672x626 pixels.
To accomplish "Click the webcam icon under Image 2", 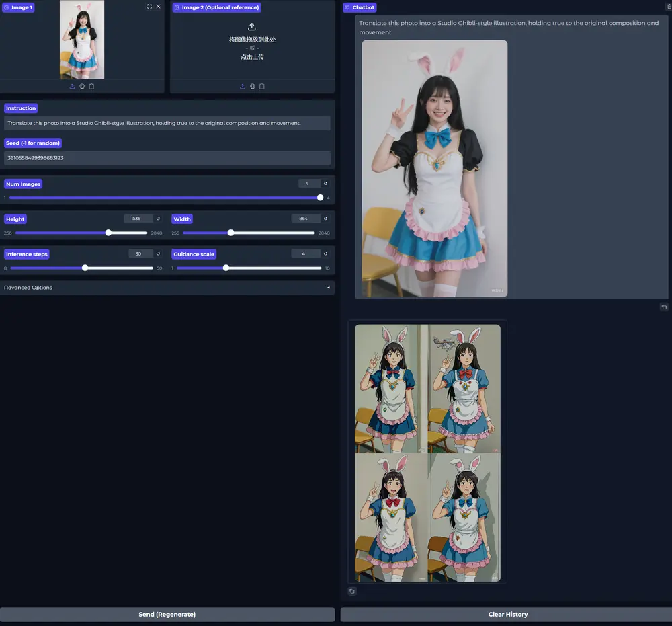I will (x=252, y=87).
